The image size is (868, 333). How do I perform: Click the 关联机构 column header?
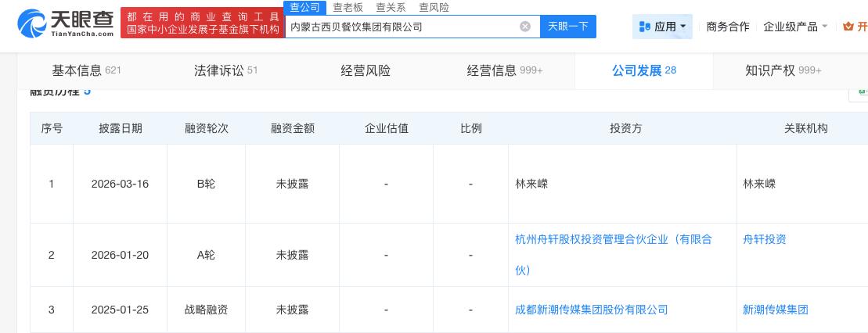806,128
